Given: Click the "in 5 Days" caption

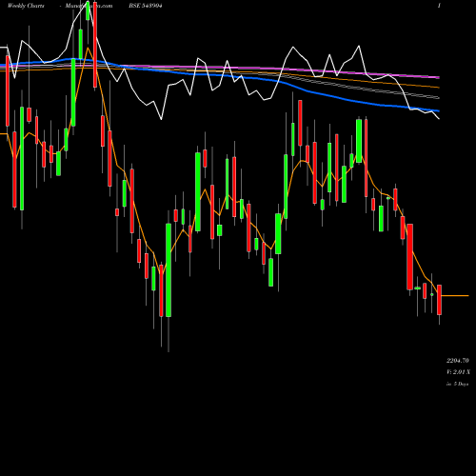Looking at the screenshot, I should [457, 384].
